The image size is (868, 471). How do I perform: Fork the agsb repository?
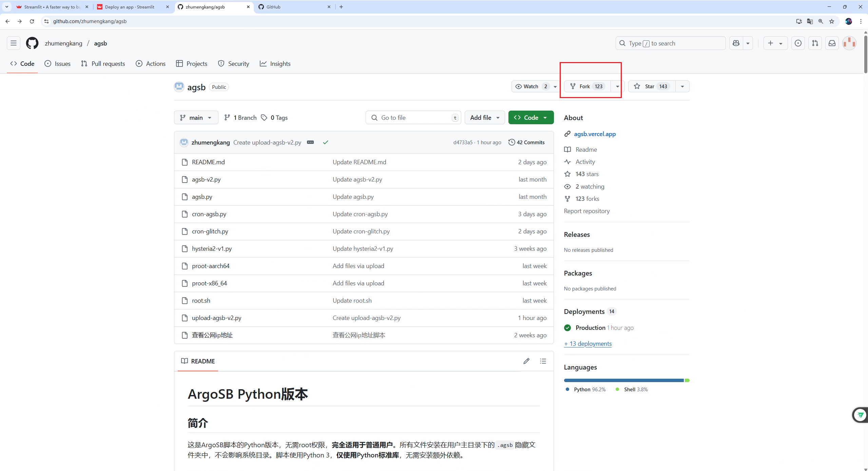click(588, 86)
